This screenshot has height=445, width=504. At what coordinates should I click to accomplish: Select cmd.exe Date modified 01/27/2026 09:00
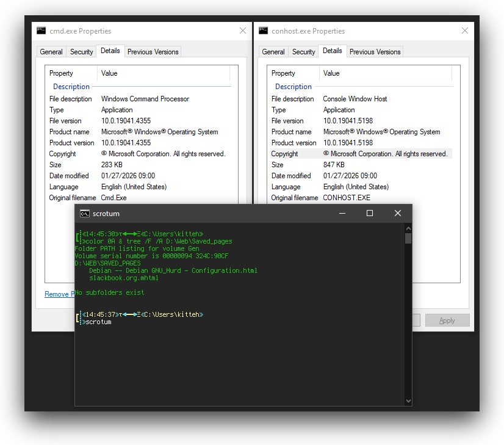(128, 176)
